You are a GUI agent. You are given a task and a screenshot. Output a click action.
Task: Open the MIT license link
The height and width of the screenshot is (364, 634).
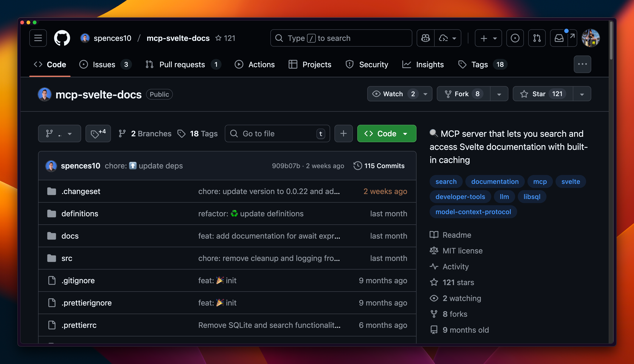pos(463,250)
